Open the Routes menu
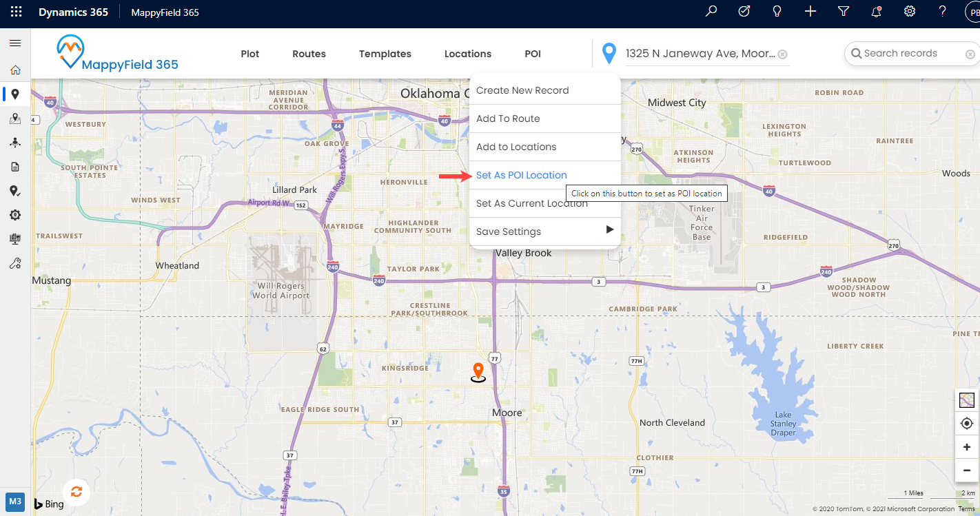Viewport: 980px width, 516px height. pos(309,54)
